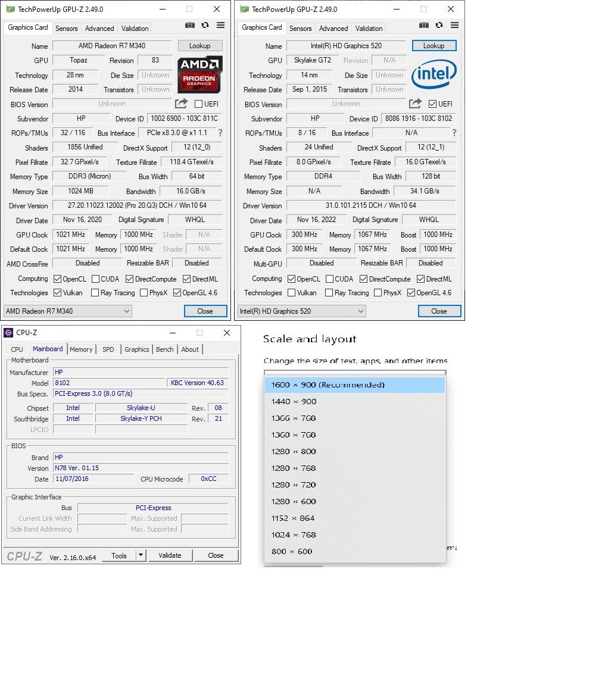Click the Validate button in CPU-Z
This screenshot has height=700, width=605.
point(170,555)
